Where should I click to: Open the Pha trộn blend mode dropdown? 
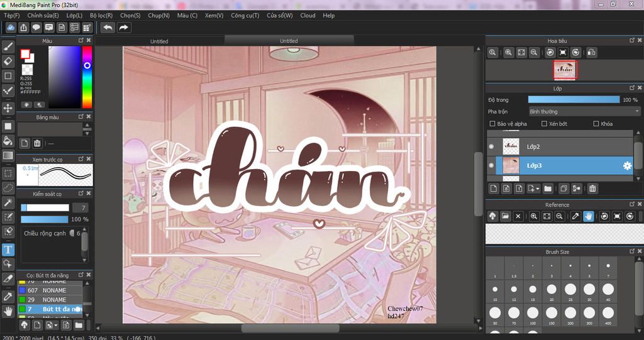[x=584, y=111]
